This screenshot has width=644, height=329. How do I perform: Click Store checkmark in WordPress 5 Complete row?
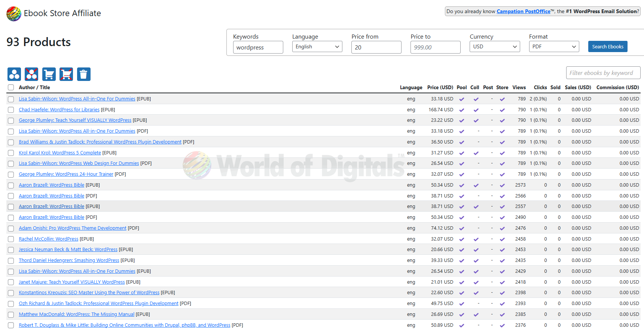(x=502, y=153)
